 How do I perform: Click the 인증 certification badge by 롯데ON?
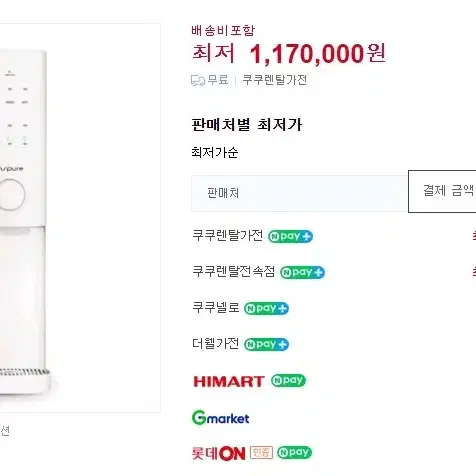pyautogui.click(x=261, y=453)
